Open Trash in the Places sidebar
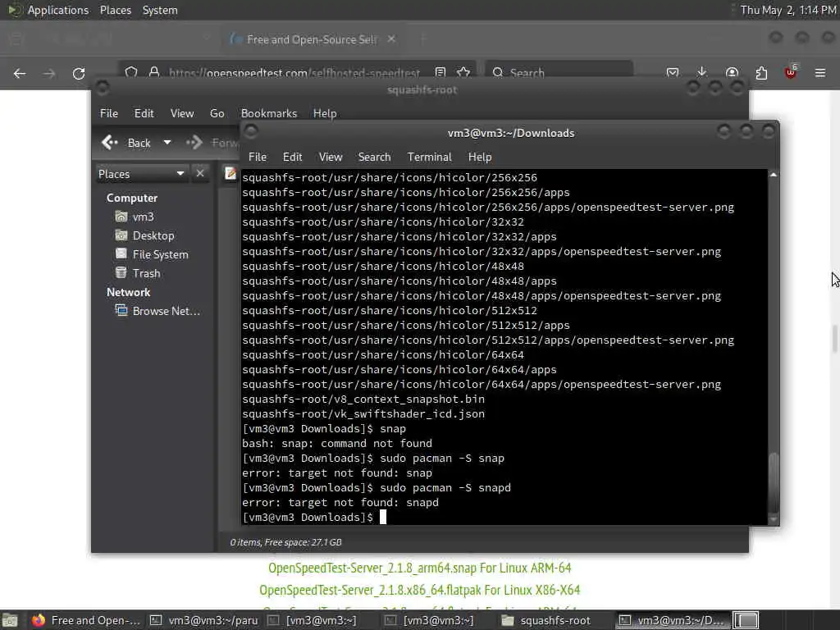 pos(138,273)
